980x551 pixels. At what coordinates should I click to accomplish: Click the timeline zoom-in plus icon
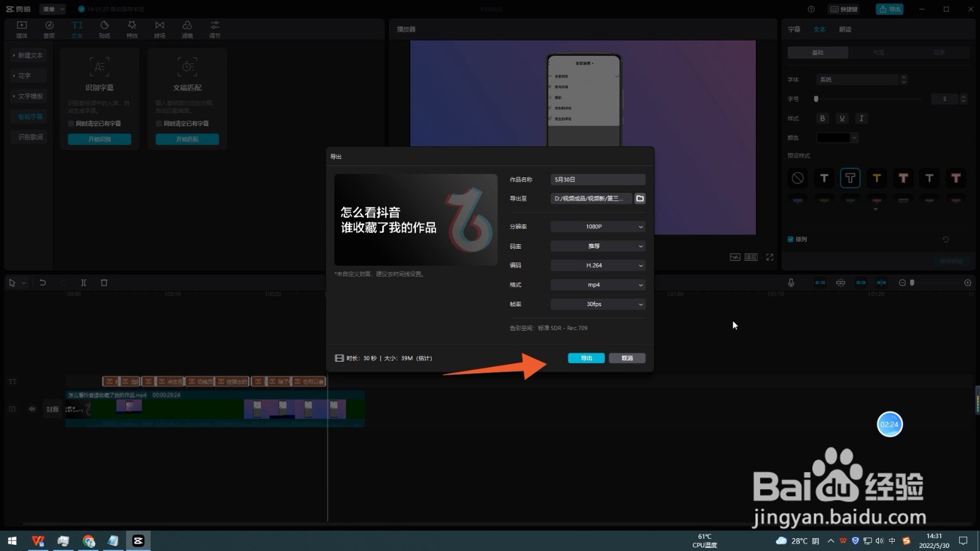(x=968, y=283)
